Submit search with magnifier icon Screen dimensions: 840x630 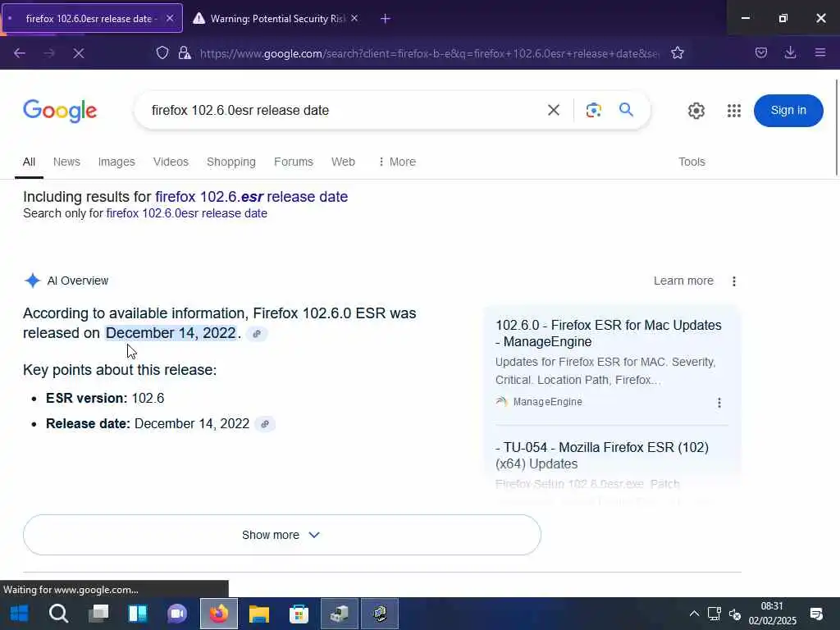click(x=626, y=110)
